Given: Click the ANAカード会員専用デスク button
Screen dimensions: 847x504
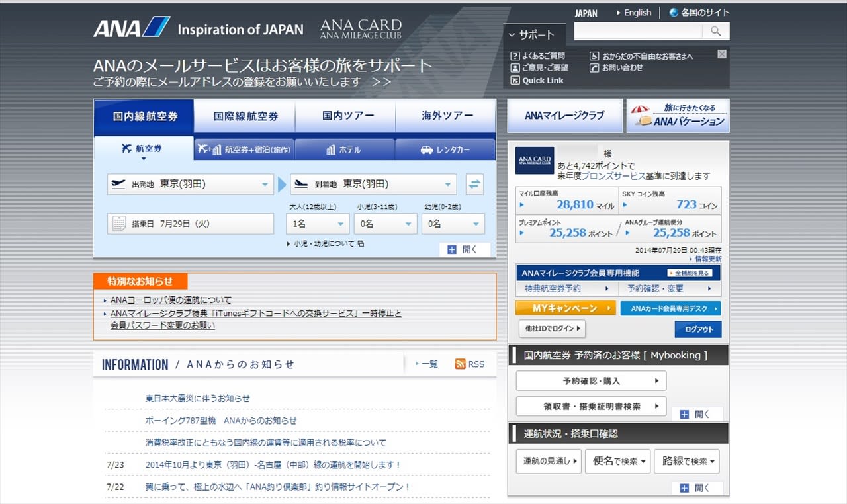Looking at the screenshot, I should pos(670,308).
